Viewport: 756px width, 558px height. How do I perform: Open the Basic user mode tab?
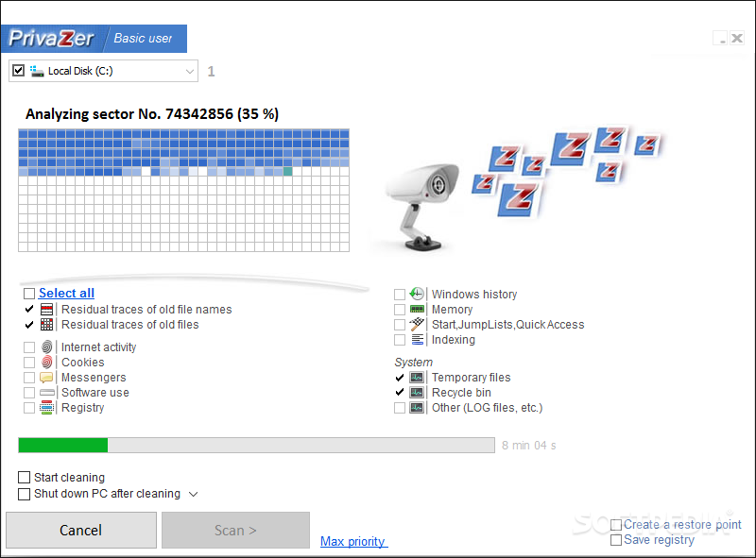coord(143,38)
